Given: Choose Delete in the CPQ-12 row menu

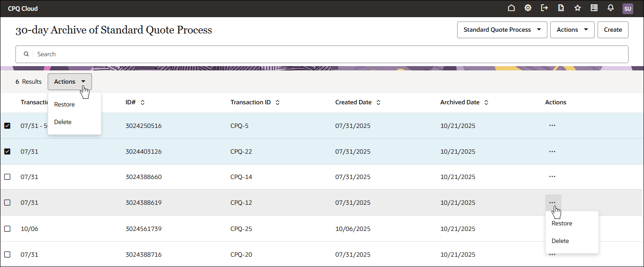Looking at the screenshot, I should [560, 241].
